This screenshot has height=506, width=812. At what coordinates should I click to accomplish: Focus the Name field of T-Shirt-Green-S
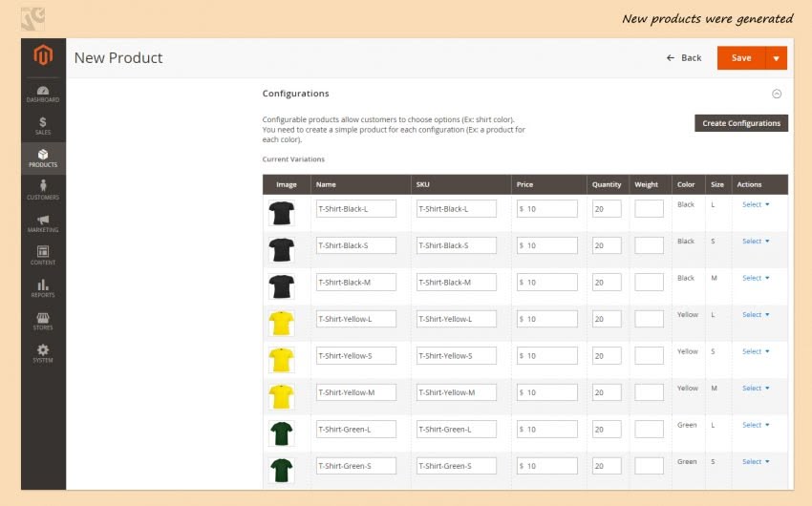click(356, 466)
